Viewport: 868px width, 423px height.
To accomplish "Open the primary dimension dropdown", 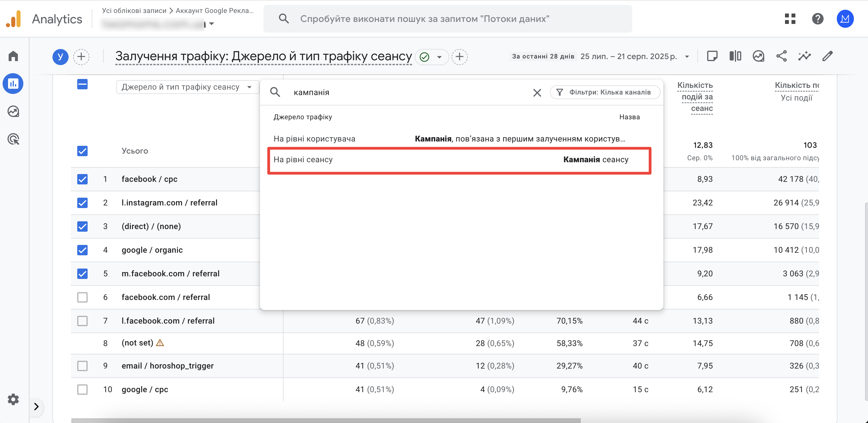I will [x=187, y=87].
